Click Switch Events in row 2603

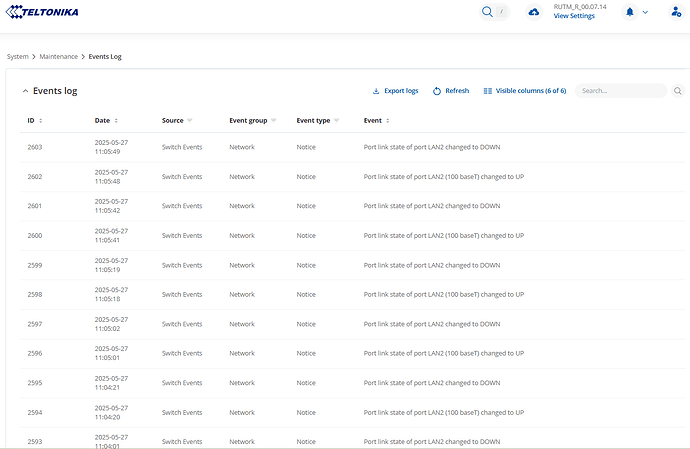tap(182, 147)
